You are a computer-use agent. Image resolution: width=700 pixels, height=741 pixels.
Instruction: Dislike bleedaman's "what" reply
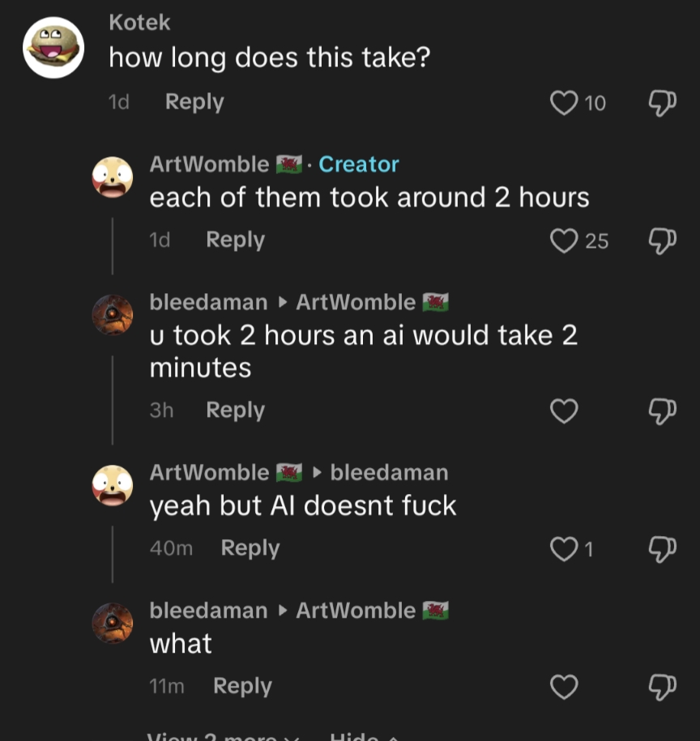point(663,687)
